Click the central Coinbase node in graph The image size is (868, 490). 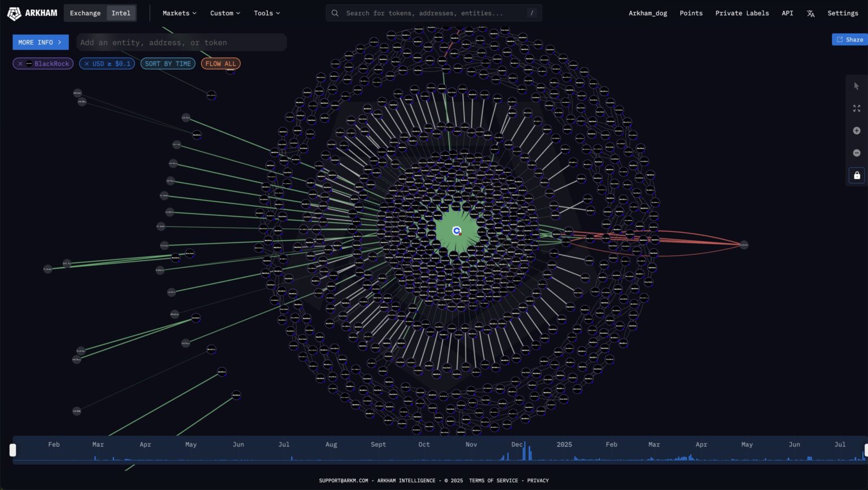(457, 231)
